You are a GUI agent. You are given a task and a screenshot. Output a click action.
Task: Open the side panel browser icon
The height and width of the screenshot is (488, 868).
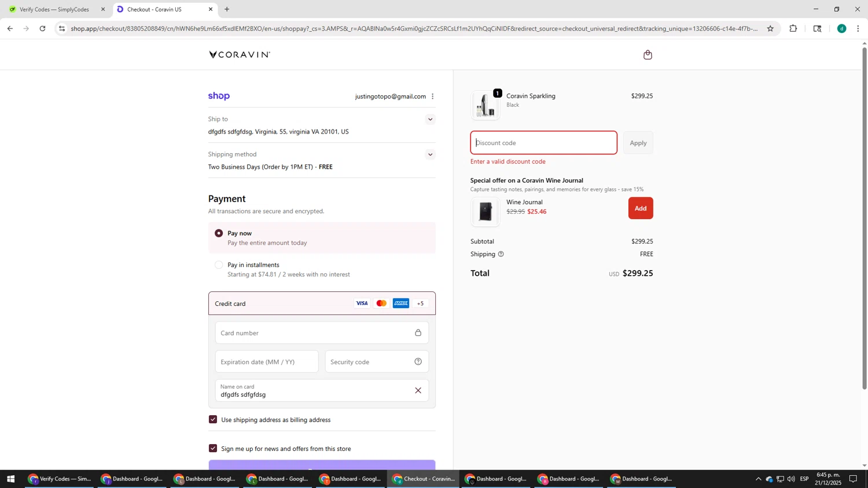tap(817, 28)
